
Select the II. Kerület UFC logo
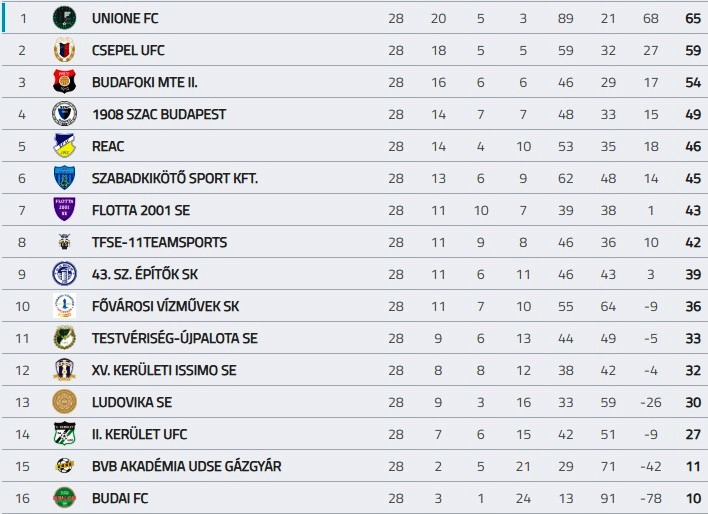point(64,434)
